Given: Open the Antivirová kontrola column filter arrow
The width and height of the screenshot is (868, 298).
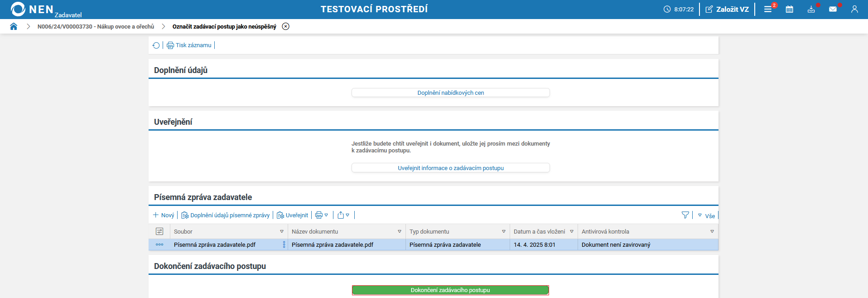Looking at the screenshot, I should point(712,231).
